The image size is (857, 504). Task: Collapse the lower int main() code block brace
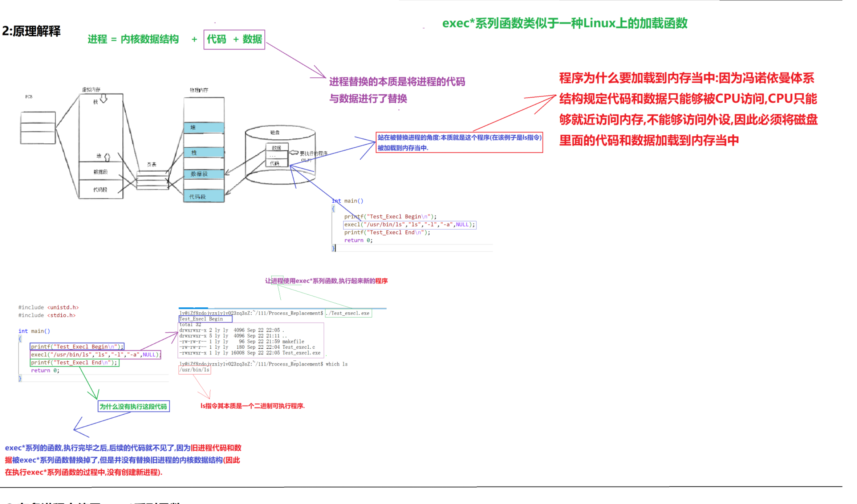(20, 339)
